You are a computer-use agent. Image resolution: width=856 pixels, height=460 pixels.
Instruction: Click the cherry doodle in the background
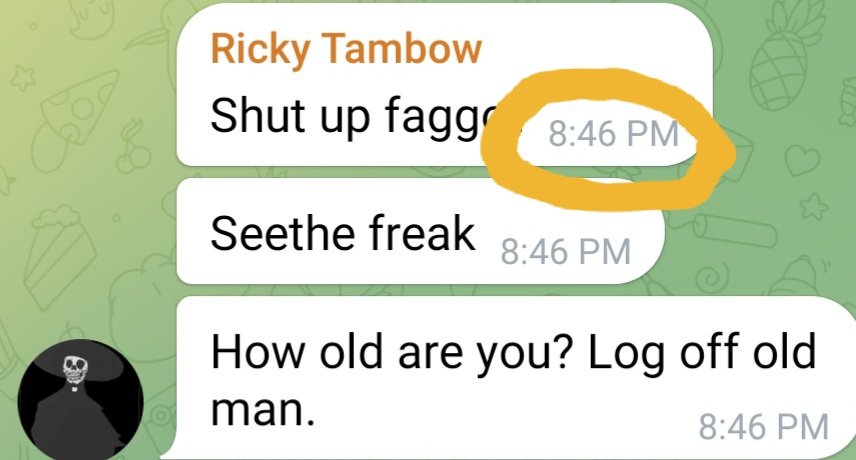[133, 146]
